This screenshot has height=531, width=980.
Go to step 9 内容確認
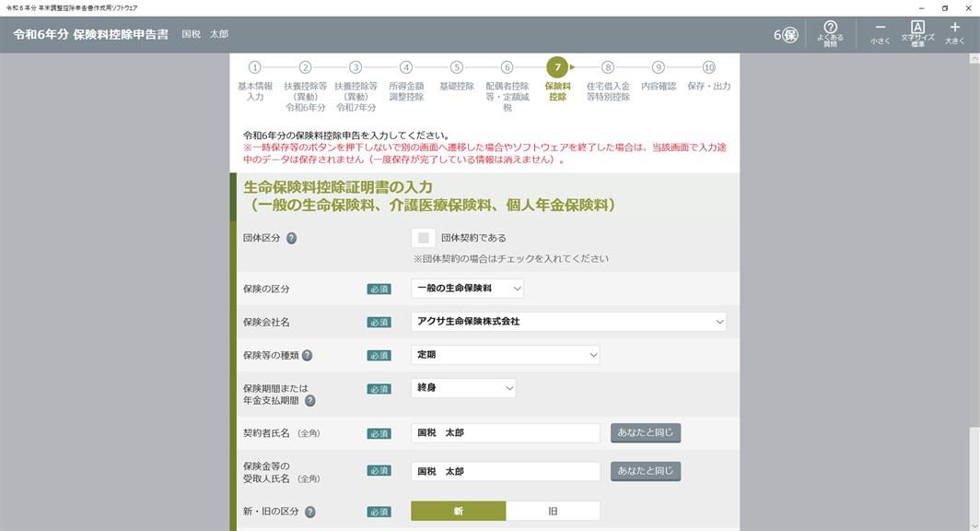click(659, 76)
